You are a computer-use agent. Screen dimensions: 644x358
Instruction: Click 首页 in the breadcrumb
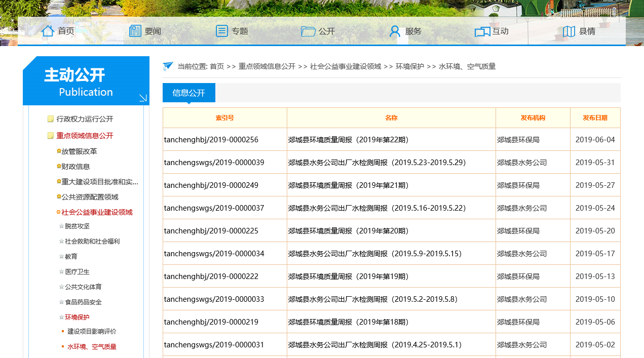[217, 66]
